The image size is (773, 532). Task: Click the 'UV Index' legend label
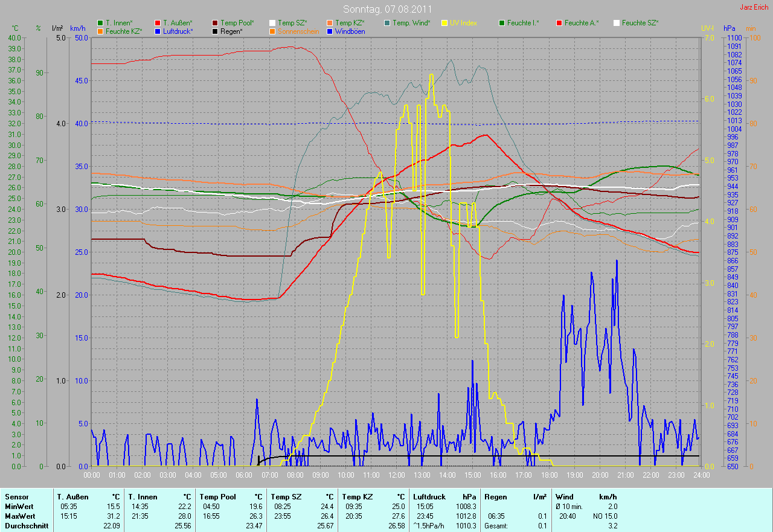(463, 23)
